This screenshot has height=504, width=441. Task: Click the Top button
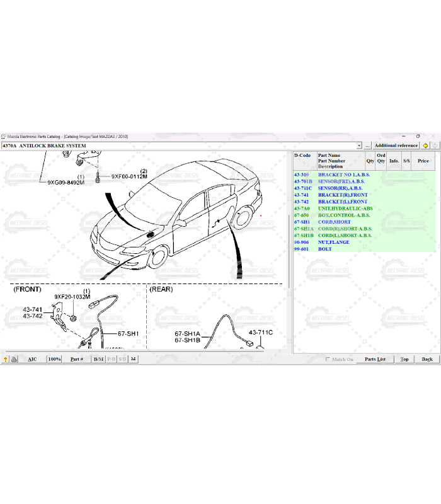click(404, 359)
